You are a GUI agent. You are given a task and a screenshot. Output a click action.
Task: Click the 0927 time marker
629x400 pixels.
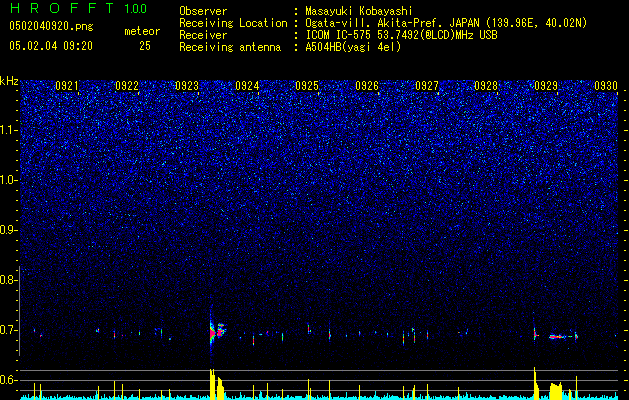pos(427,86)
